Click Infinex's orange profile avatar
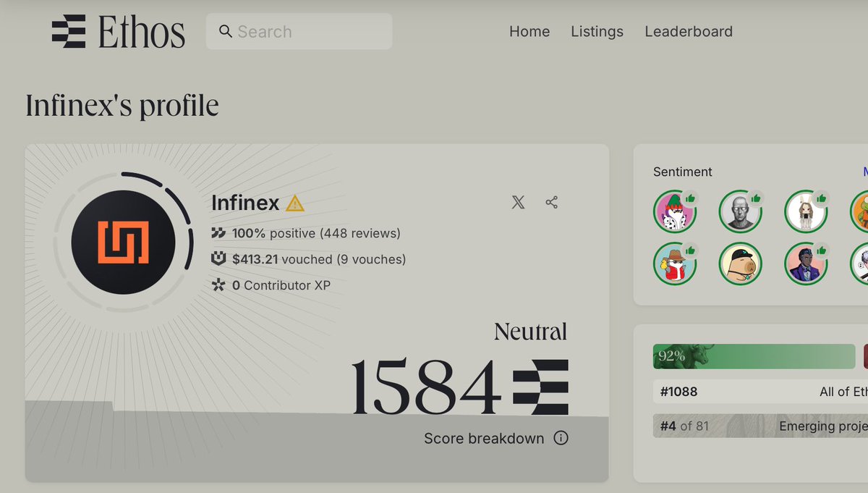 click(123, 242)
